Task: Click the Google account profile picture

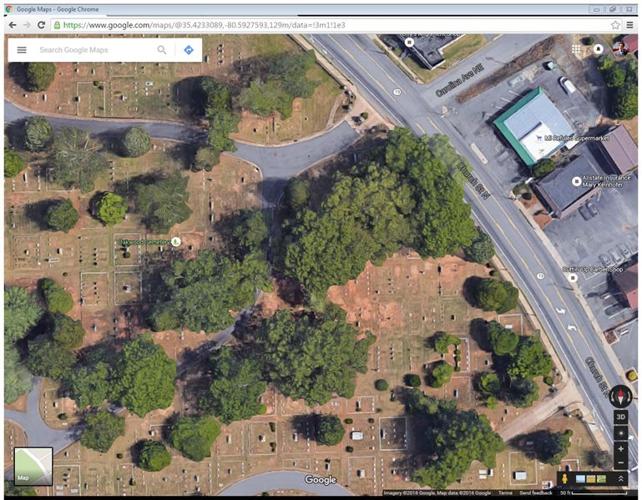Action: 620,49
